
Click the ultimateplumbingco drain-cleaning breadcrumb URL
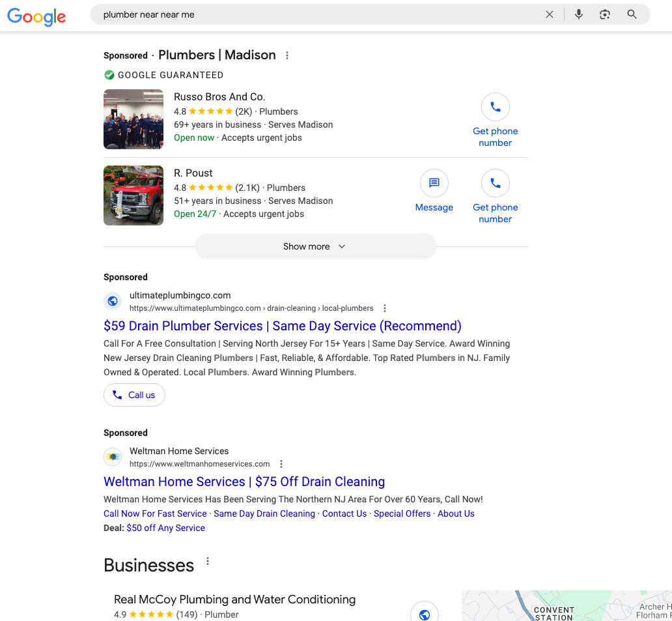point(251,308)
